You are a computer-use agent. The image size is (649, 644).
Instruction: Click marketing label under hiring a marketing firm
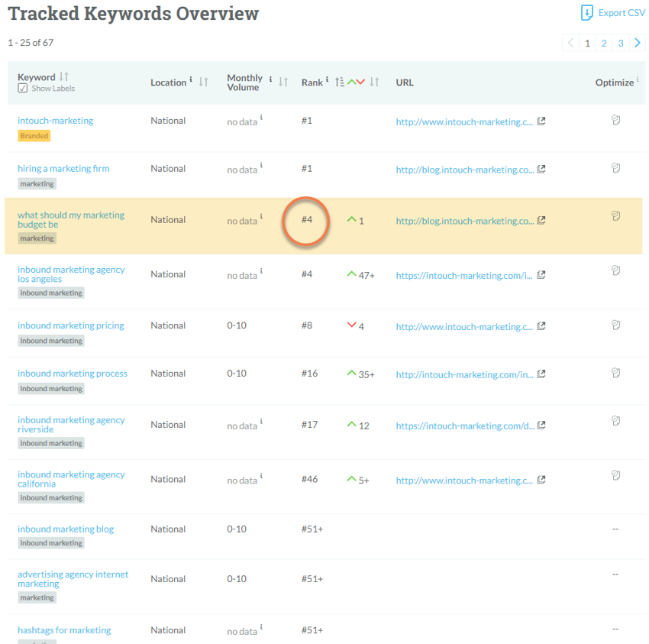(x=37, y=184)
